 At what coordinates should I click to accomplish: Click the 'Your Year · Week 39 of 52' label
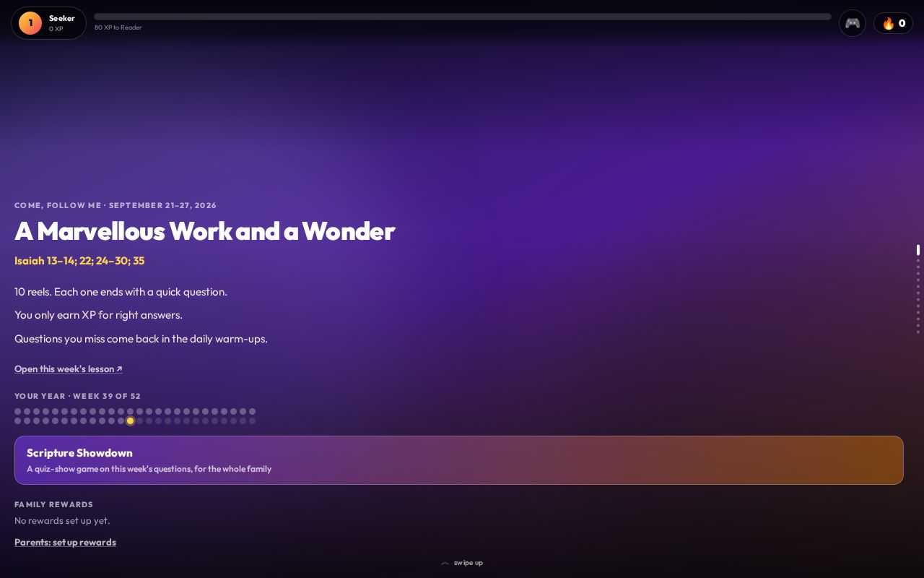(77, 396)
